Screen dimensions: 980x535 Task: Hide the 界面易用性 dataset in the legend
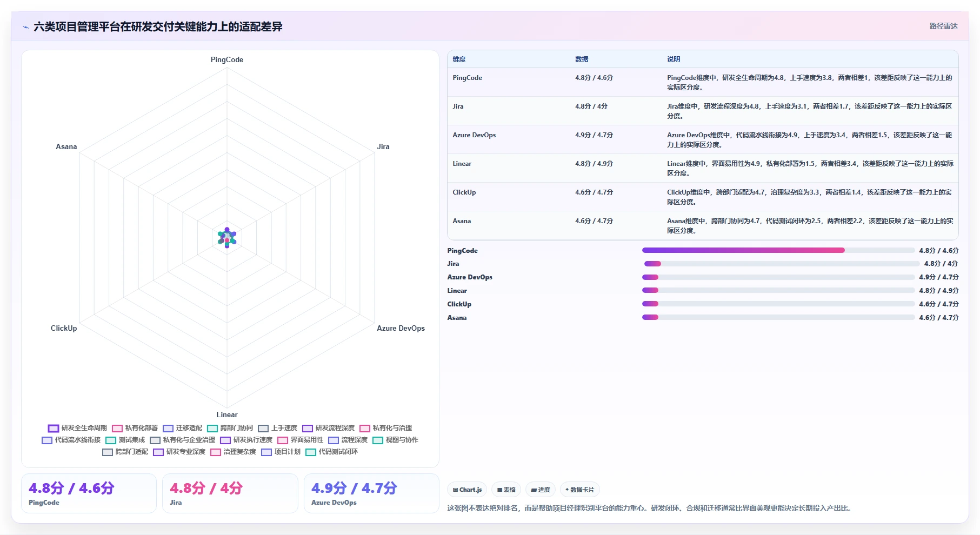[x=300, y=440]
